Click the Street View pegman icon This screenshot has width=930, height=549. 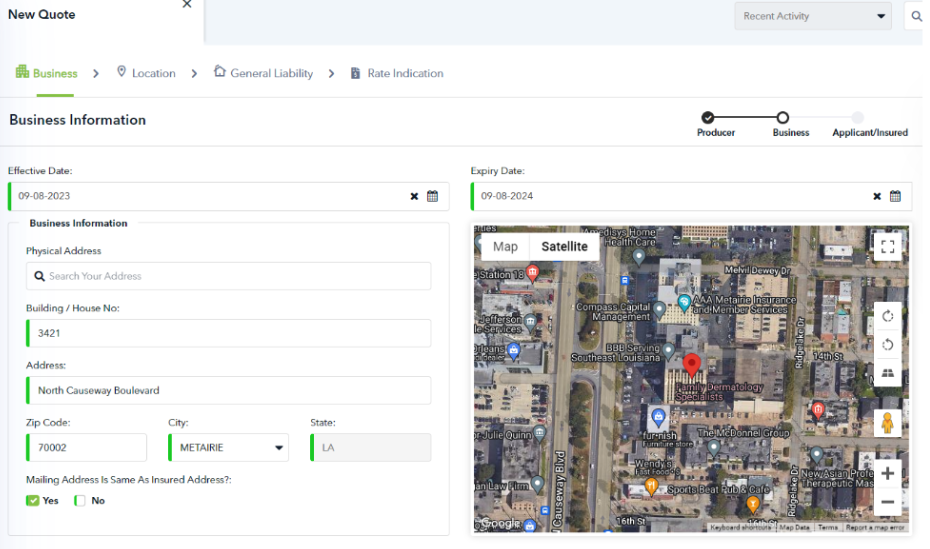(x=887, y=423)
